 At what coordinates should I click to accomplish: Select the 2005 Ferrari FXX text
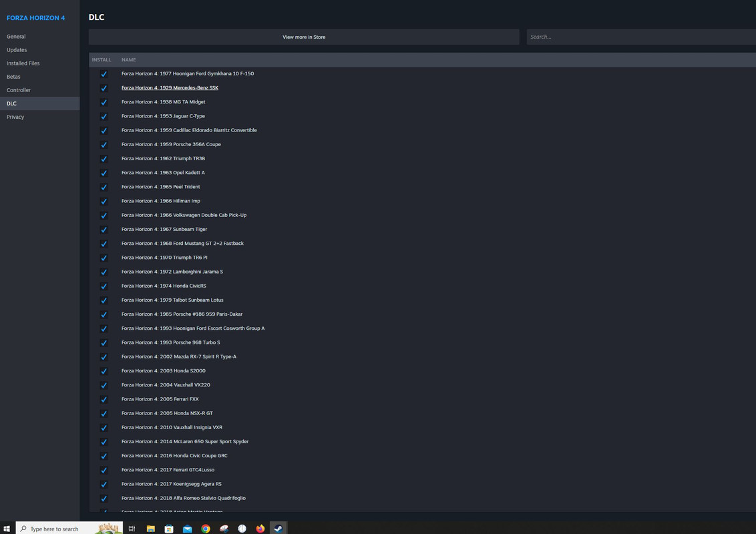coord(160,399)
